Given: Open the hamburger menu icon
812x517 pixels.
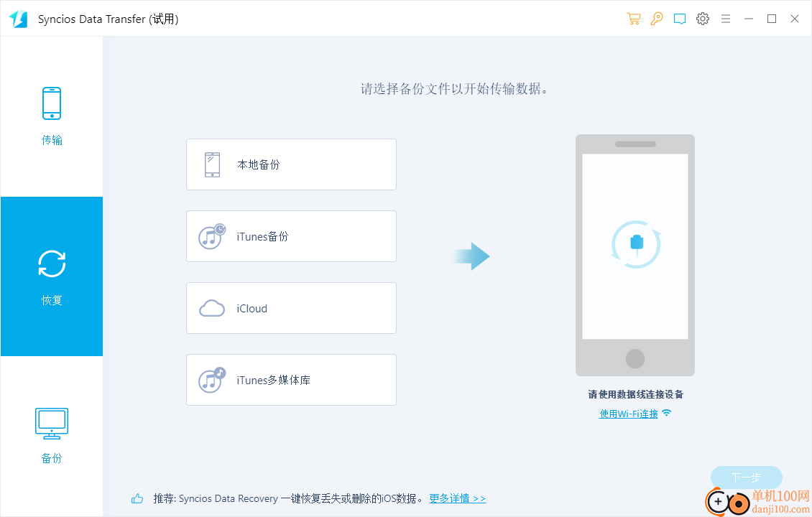Looking at the screenshot, I should click(726, 19).
